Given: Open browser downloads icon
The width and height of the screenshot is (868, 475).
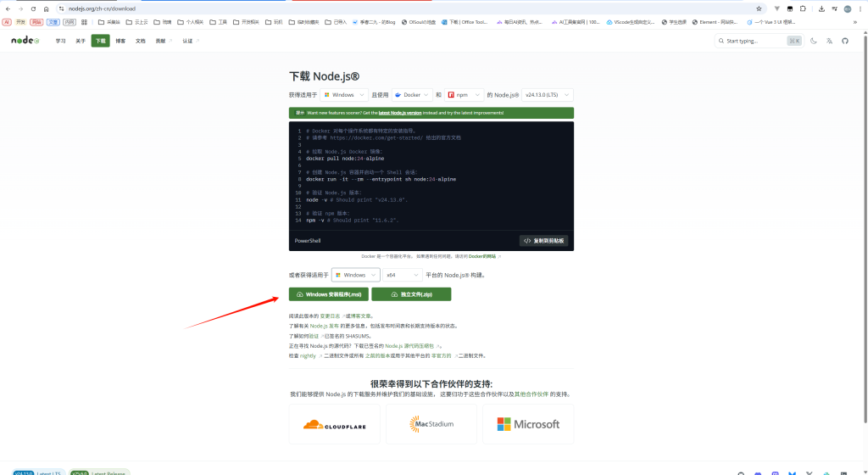Looking at the screenshot, I should (821, 8).
